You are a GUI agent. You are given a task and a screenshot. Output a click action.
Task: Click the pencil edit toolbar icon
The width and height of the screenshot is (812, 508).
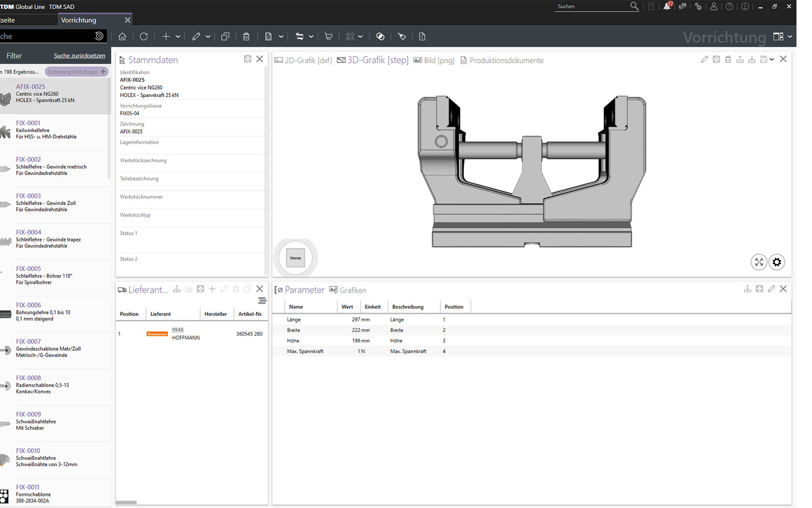pos(196,36)
